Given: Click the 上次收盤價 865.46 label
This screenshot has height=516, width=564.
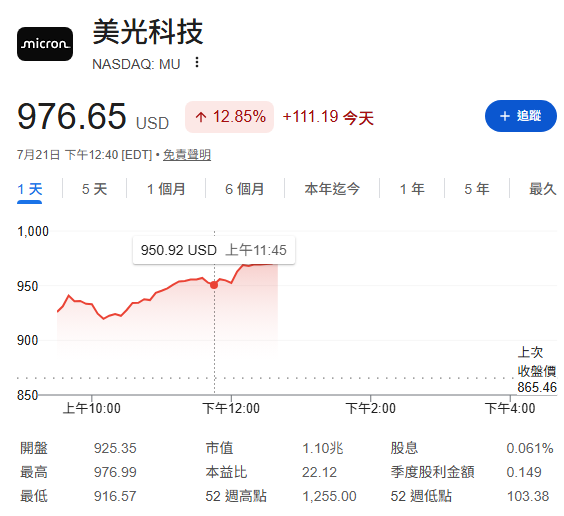Looking at the screenshot, I should [537, 370].
